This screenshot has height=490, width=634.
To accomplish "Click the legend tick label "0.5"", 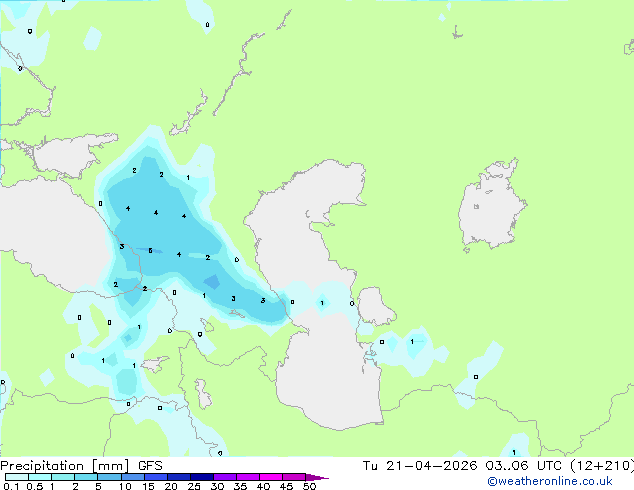I will pyautogui.click(x=34, y=486).
